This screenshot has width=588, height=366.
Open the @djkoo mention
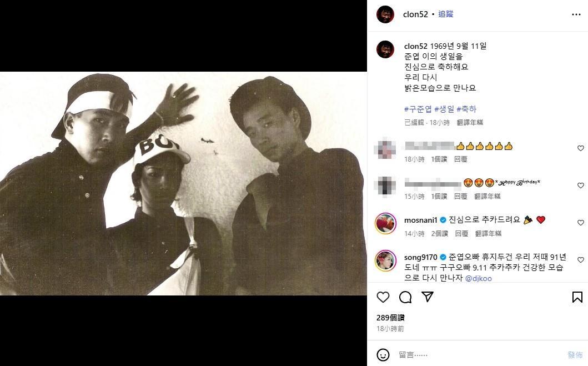[x=478, y=278]
